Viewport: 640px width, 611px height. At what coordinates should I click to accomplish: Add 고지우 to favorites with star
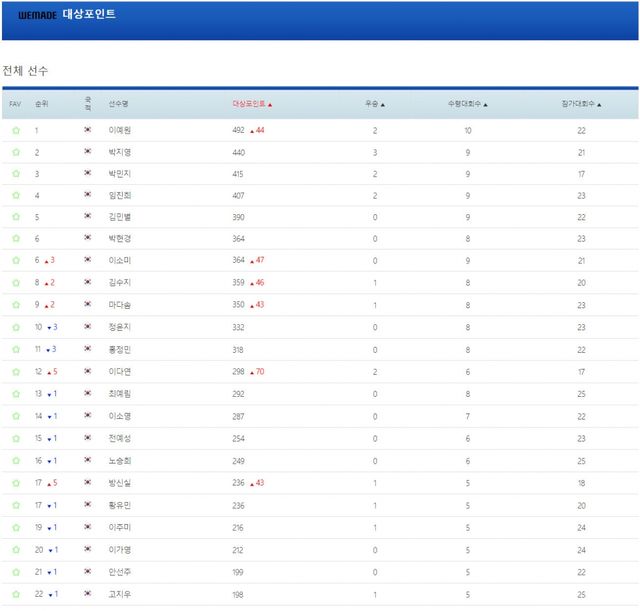15,594
